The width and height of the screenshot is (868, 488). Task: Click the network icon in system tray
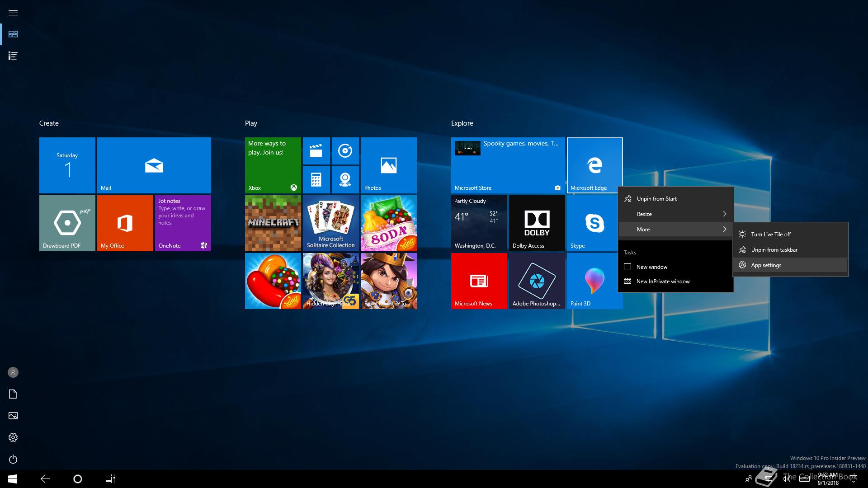[x=768, y=479]
